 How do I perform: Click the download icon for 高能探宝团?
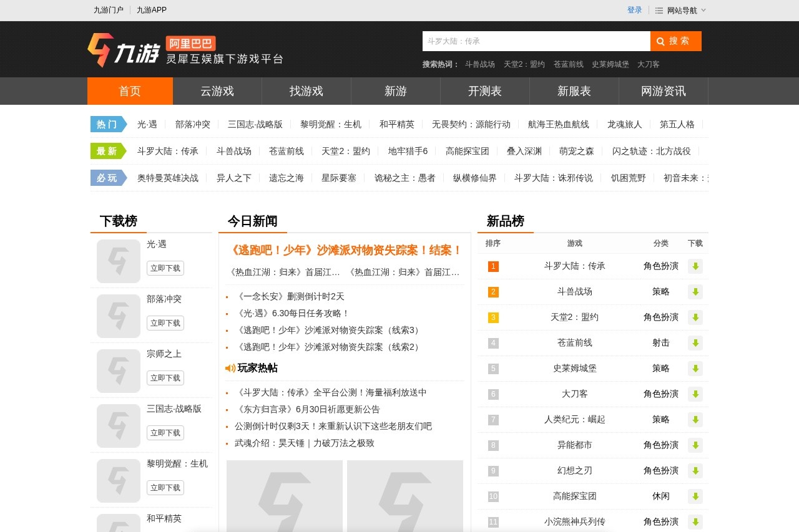pyautogui.click(x=695, y=496)
